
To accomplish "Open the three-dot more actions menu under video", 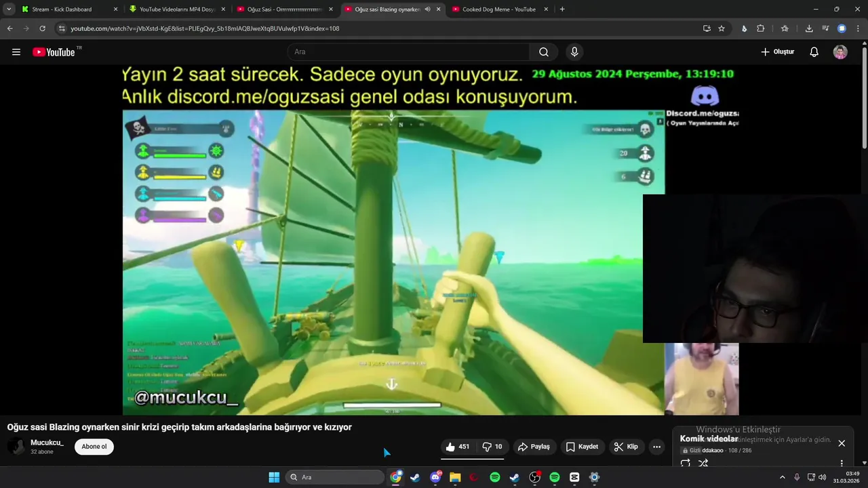I will tap(656, 447).
